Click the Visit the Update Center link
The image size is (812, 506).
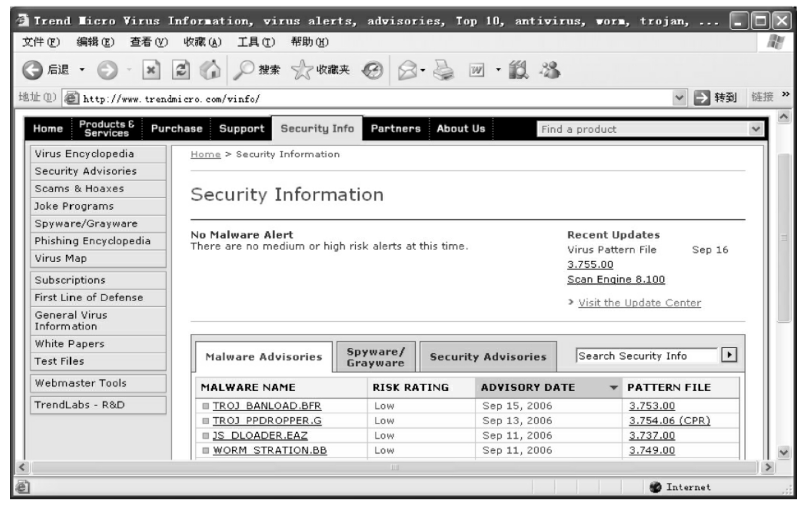(x=640, y=303)
